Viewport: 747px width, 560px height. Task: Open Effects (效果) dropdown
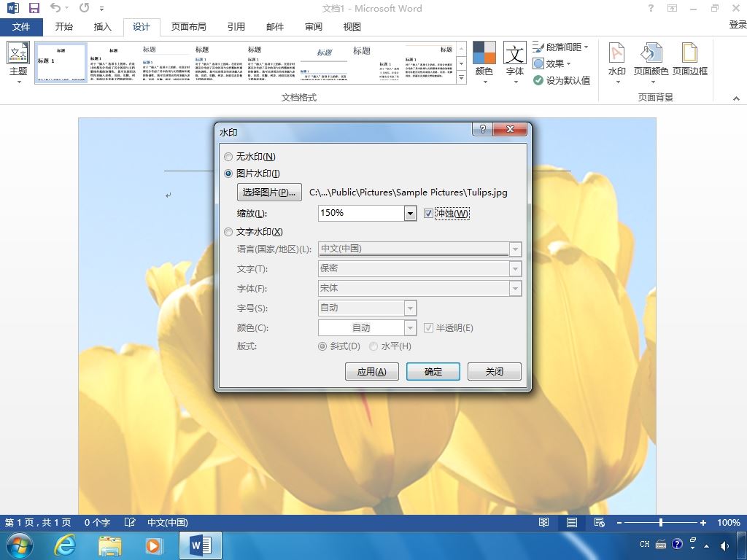point(551,63)
